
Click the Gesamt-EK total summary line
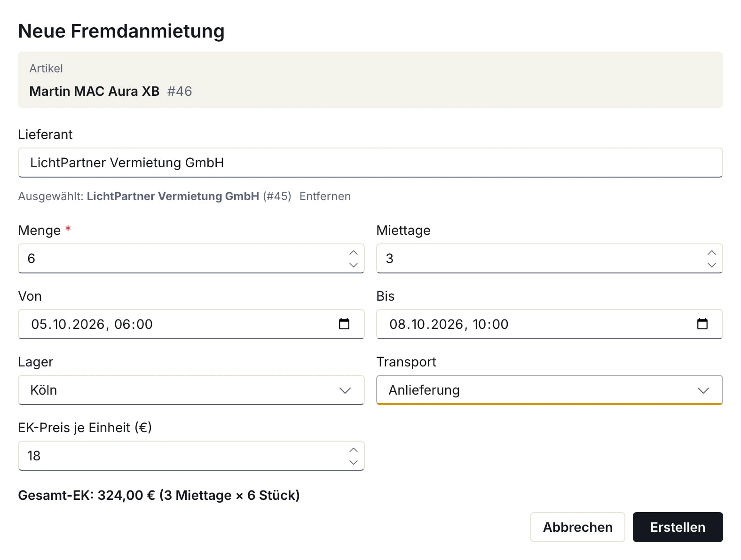pos(159,495)
